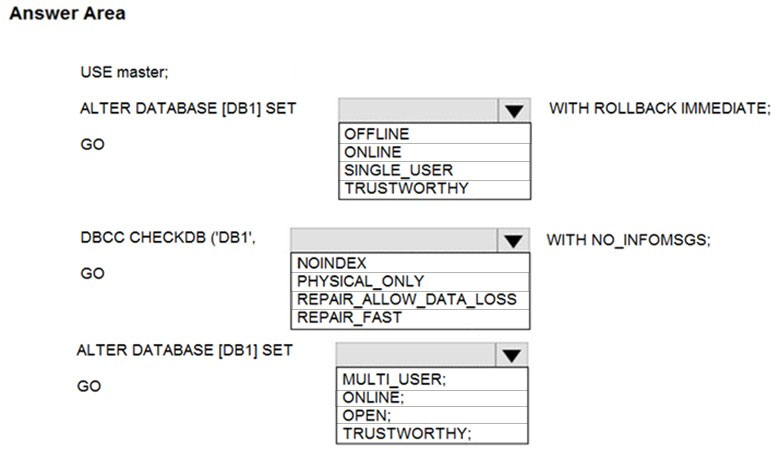Pick the OPEN; option
This screenshot has height=457, width=779.
[x=366, y=415]
